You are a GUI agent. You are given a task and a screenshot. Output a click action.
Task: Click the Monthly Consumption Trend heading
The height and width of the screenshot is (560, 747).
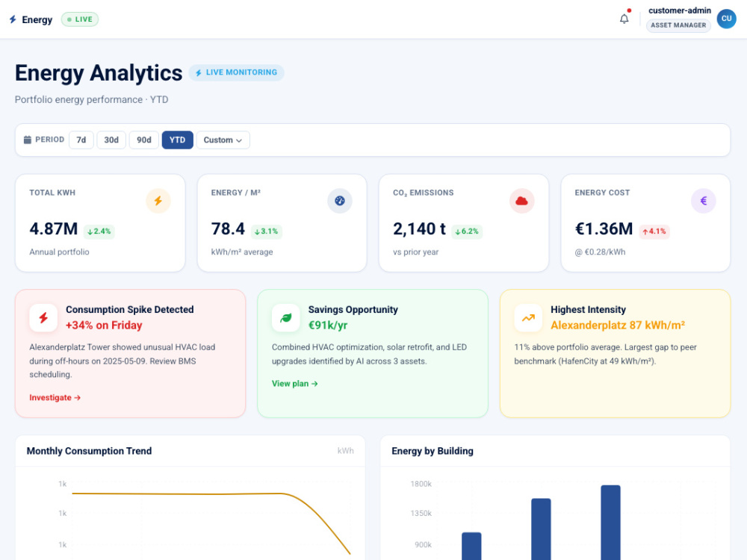[x=89, y=451]
